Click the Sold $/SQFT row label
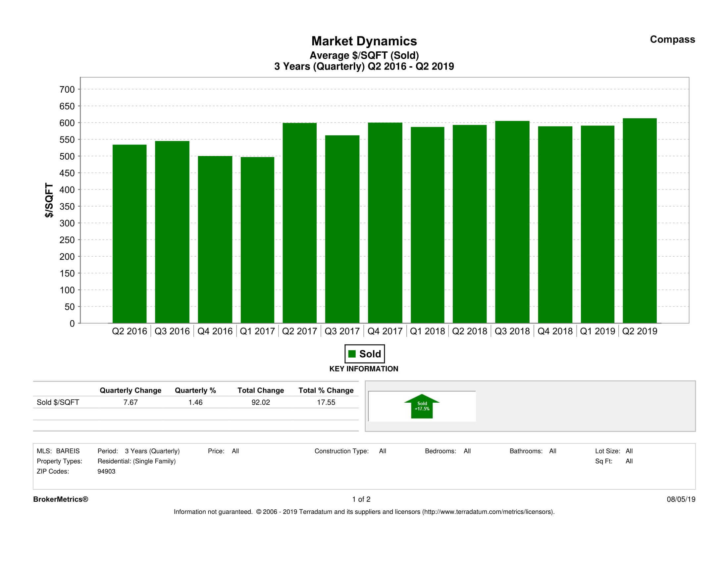The height and width of the screenshot is (563, 728). (58, 402)
